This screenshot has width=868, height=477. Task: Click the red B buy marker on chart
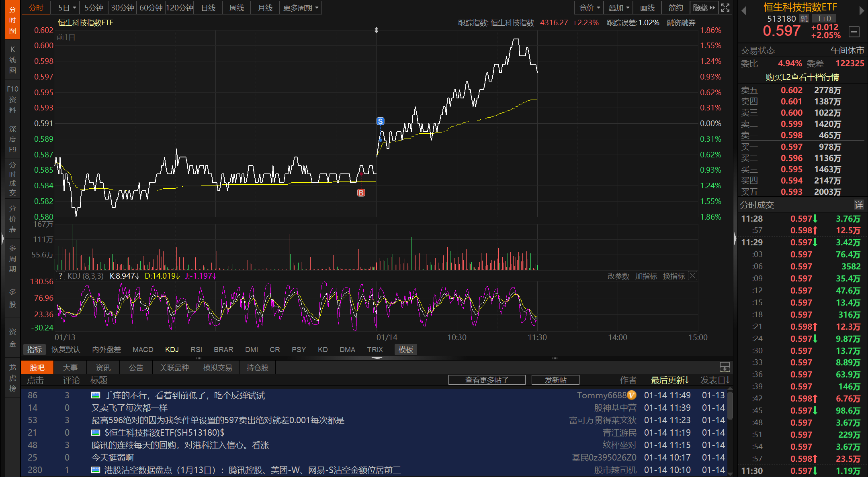pyautogui.click(x=361, y=193)
